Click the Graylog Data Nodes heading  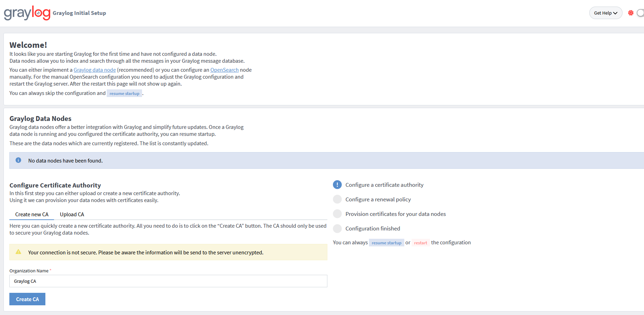pos(41,119)
